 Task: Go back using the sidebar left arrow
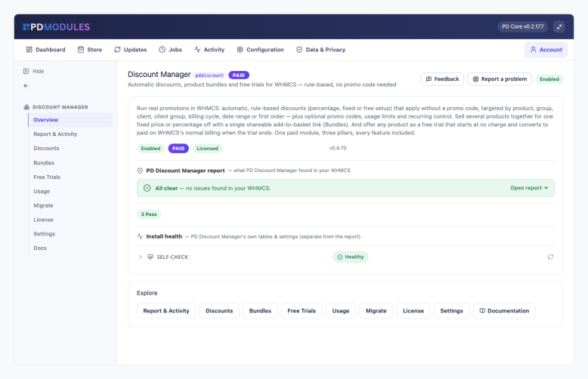[26, 86]
